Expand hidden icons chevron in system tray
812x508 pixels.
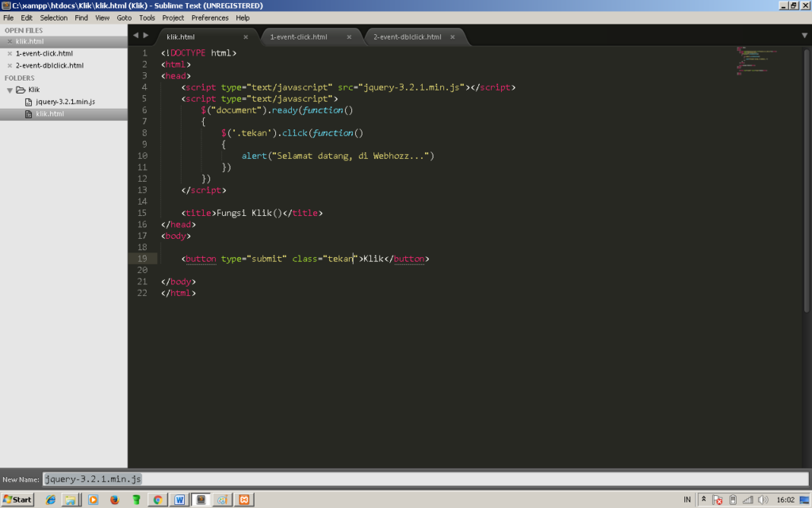703,499
